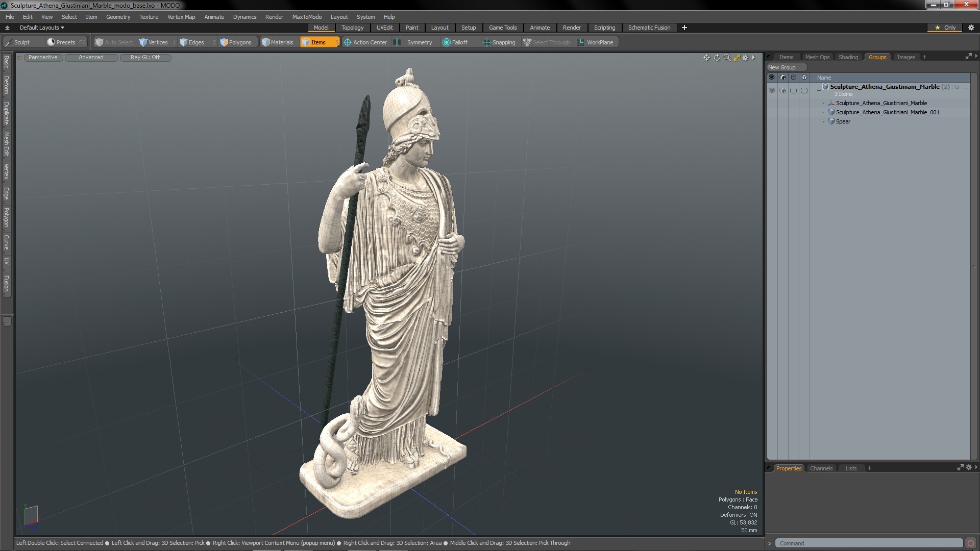The width and height of the screenshot is (980, 551).
Task: Click the eye visibility column header icon
Action: (x=772, y=78)
